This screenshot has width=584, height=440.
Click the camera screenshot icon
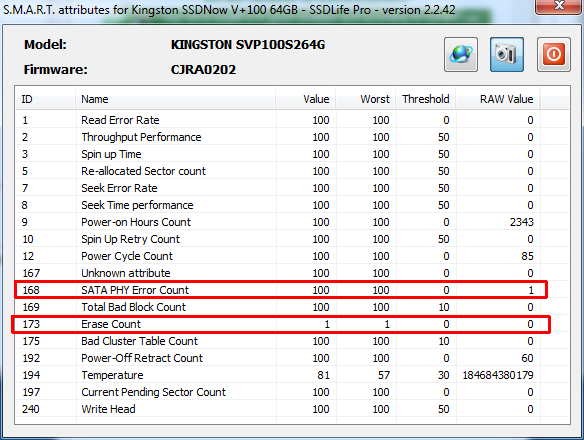pos(507,54)
